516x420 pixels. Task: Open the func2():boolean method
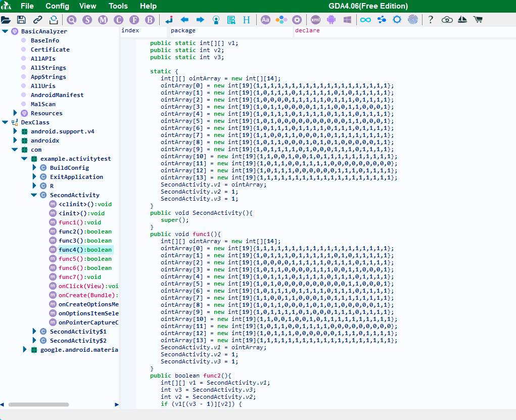click(x=85, y=231)
